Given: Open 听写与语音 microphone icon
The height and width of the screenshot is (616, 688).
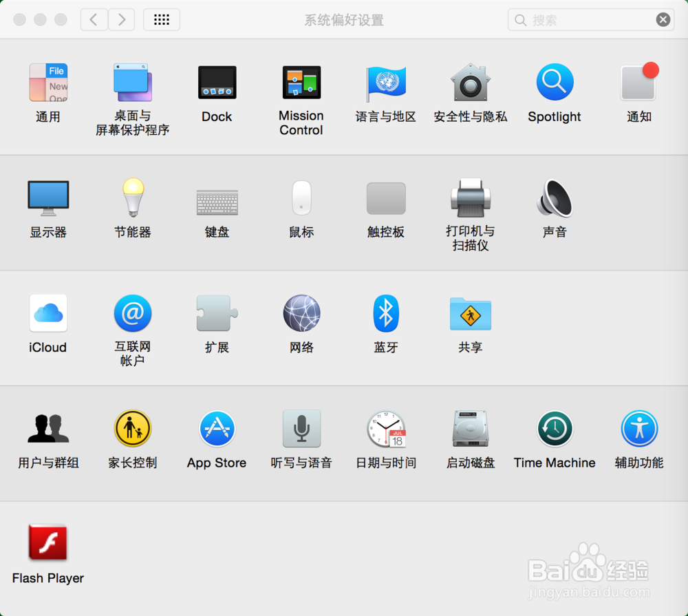Looking at the screenshot, I should [x=301, y=428].
